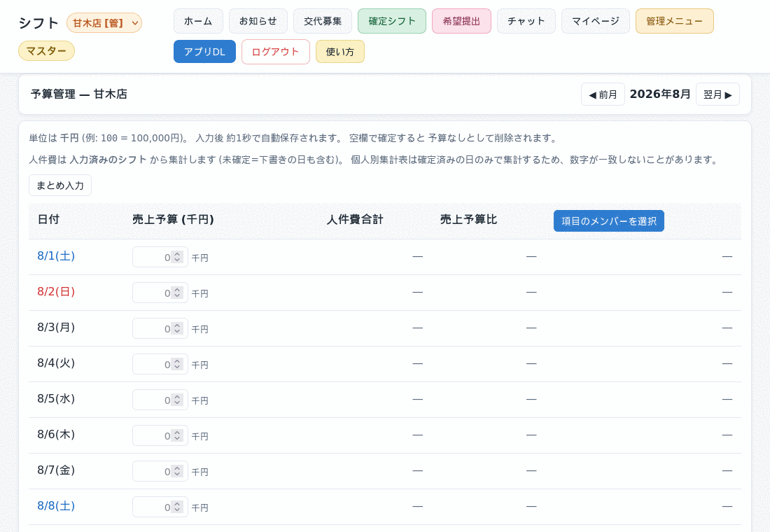Viewport: 770px width, 532px height.
Task: Click the 8/7(金) date cell
Action: pyautogui.click(x=56, y=470)
